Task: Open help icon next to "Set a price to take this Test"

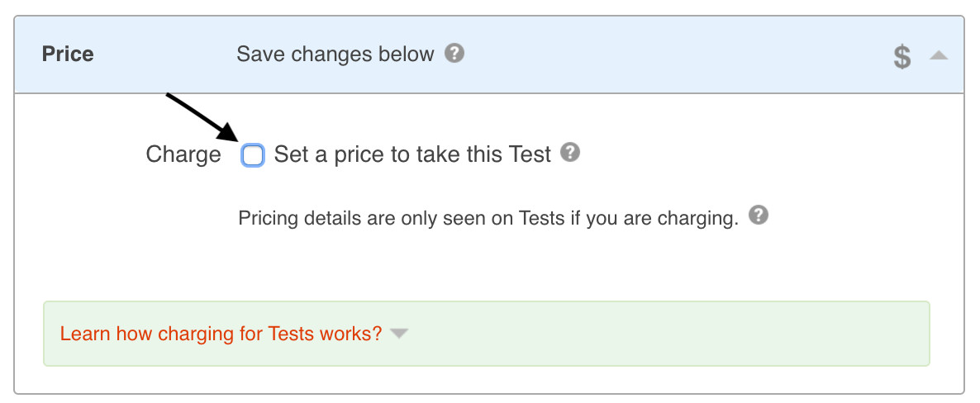Action: click(x=570, y=153)
